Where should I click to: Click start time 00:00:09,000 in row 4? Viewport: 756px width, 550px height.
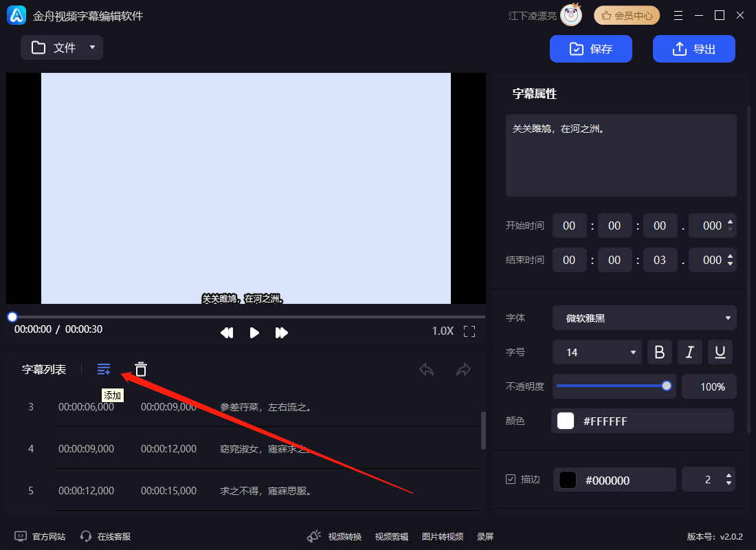coord(87,449)
